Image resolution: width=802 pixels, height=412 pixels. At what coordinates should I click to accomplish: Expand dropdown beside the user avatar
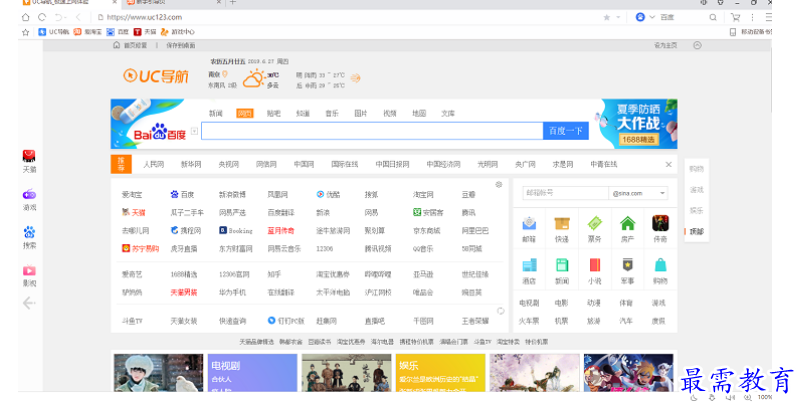tap(652, 17)
